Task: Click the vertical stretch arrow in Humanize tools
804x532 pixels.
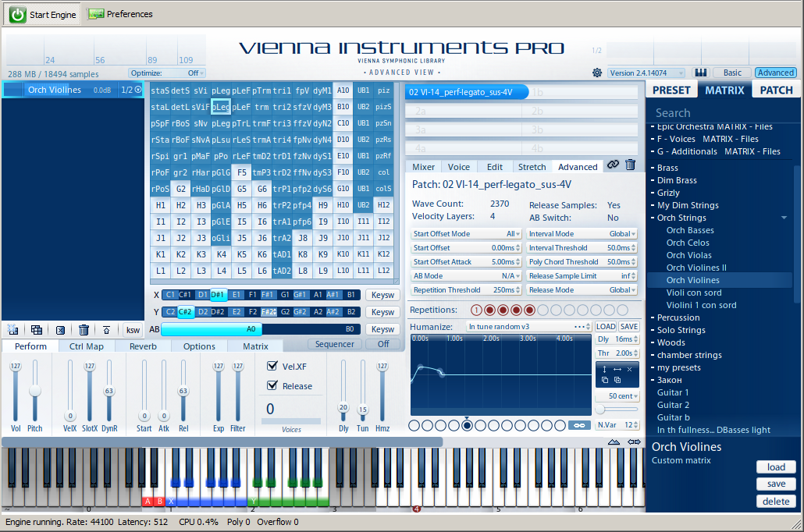Action: tap(604, 369)
